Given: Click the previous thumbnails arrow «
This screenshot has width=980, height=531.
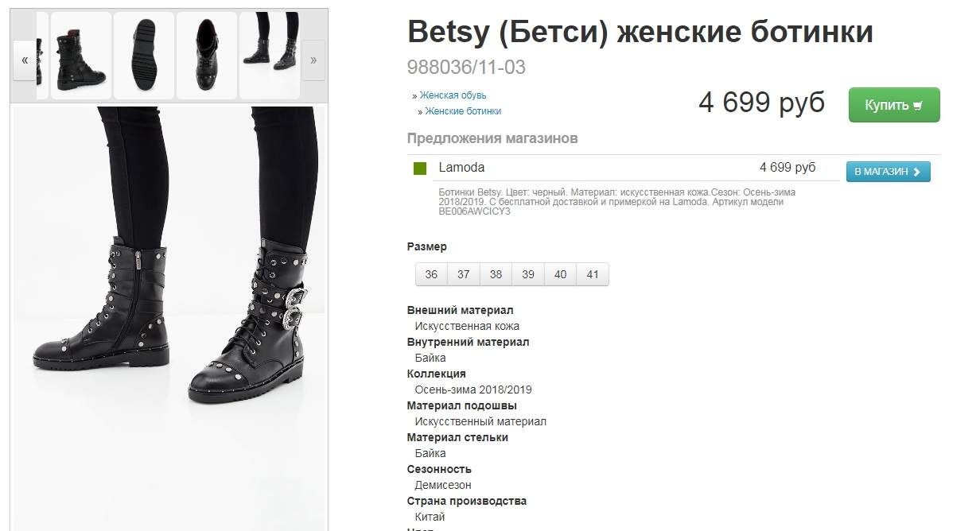Looking at the screenshot, I should [x=25, y=60].
